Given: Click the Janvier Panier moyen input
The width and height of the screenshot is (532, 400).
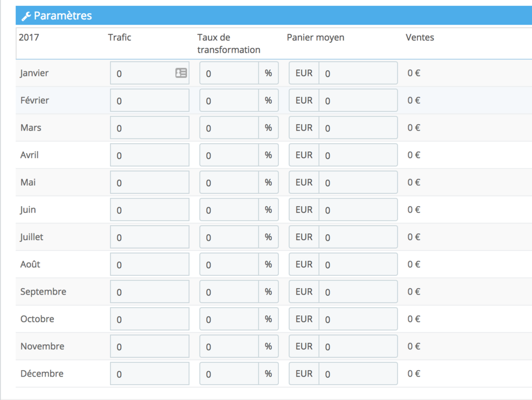Looking at the screenshot, I should (x=358, y=74).
